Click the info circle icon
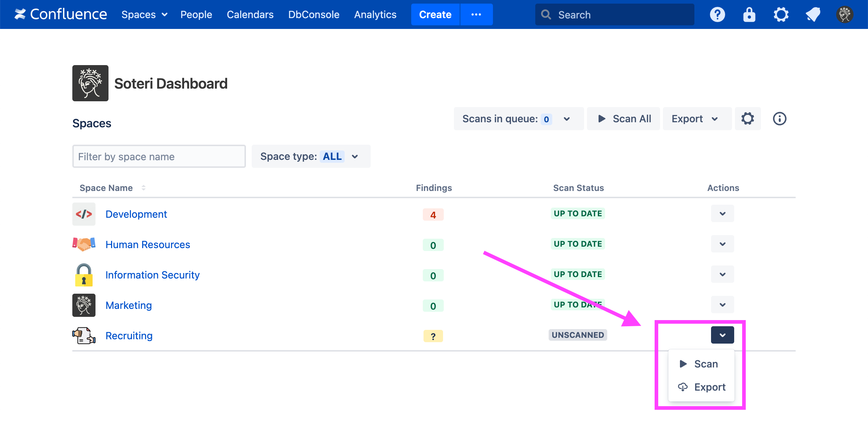 pyautogui.click(x=779, y=119)
